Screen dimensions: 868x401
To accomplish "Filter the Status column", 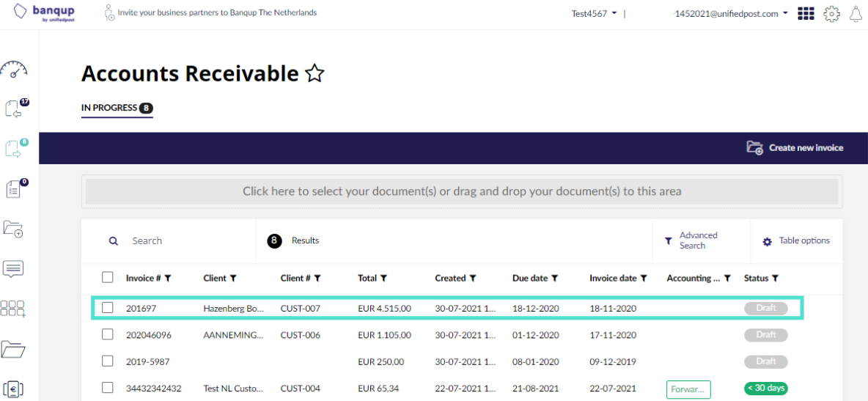I will 775,279.
